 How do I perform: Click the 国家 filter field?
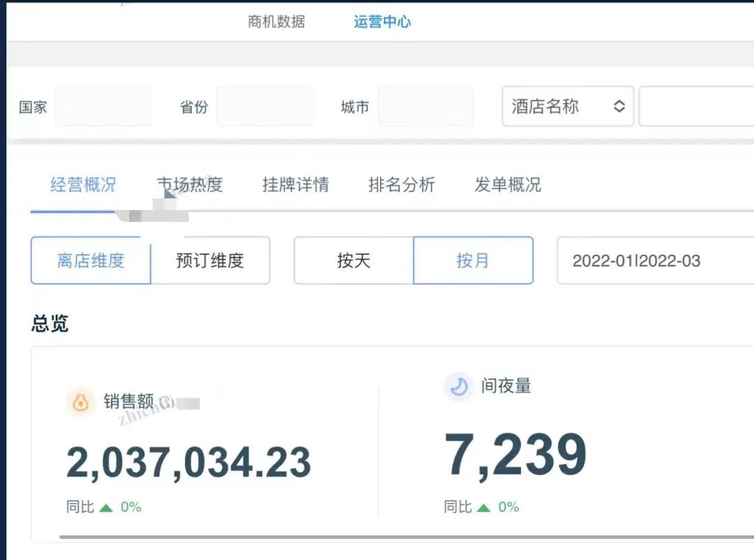103,107
